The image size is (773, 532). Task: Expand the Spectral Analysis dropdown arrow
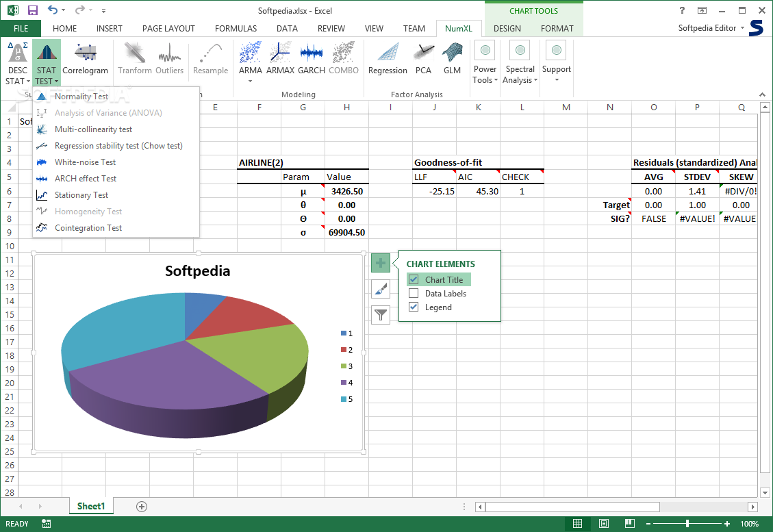[x=535, y=80]
